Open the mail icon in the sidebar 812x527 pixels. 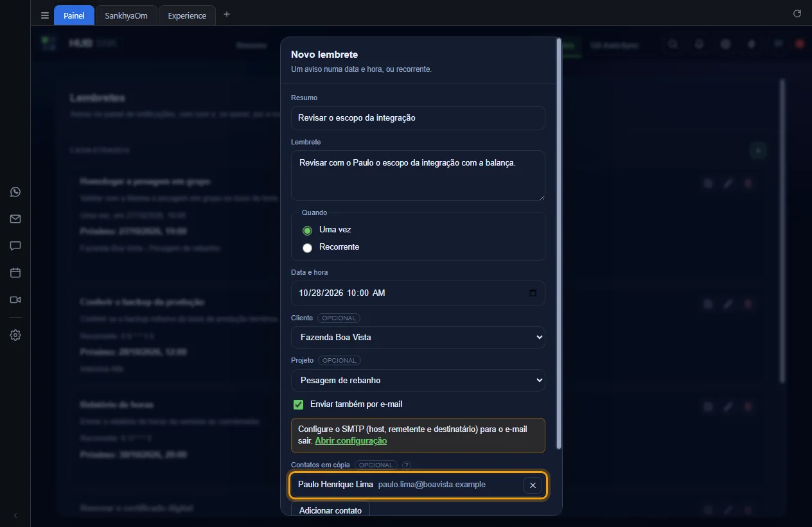(x=15, y=219)
